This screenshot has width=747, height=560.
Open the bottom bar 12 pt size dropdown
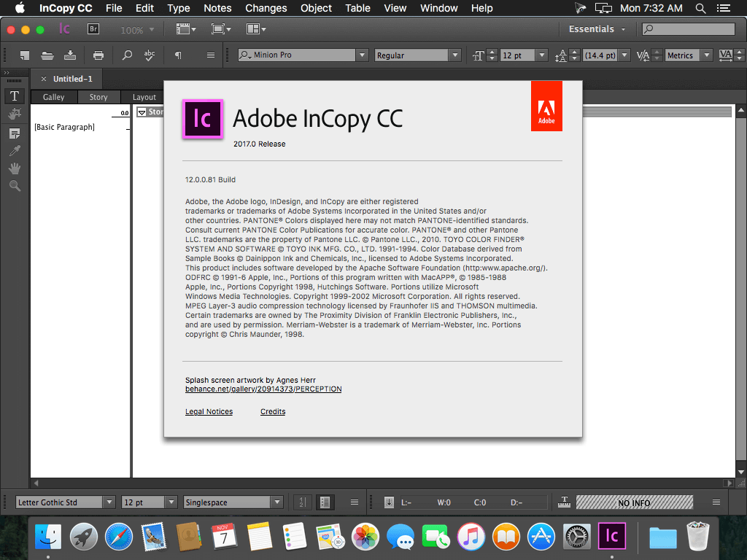[171, 502]
